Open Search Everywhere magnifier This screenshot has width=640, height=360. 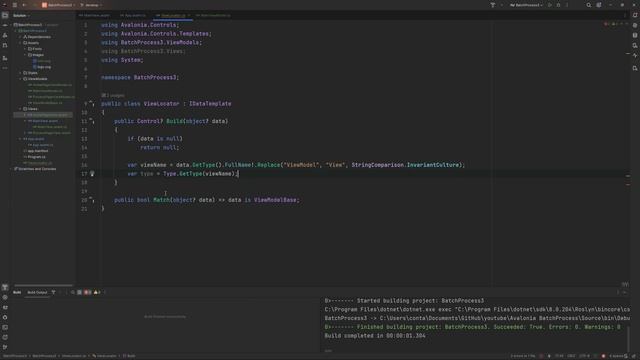589,5
